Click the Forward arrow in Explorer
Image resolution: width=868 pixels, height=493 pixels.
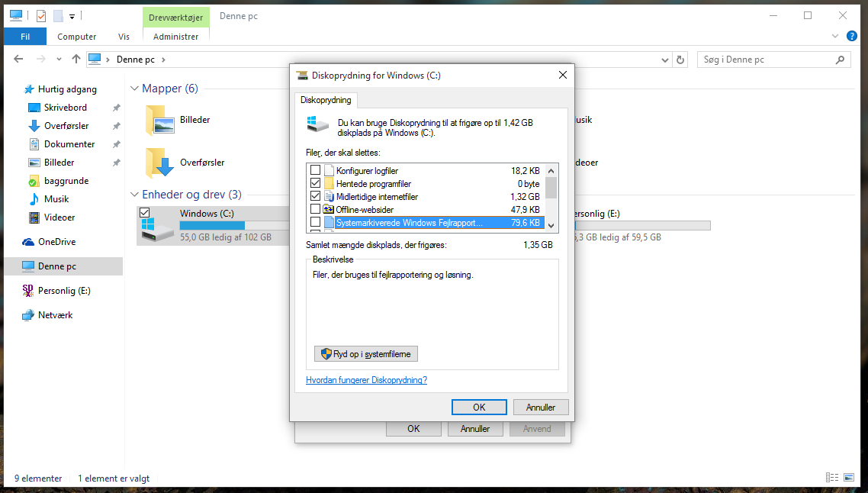click(40, 60)
